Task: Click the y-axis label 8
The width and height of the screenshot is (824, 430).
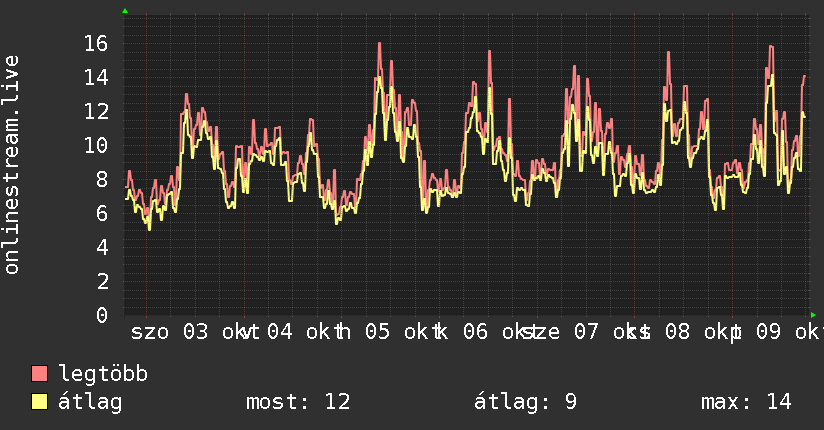Action: click(102, 179)
